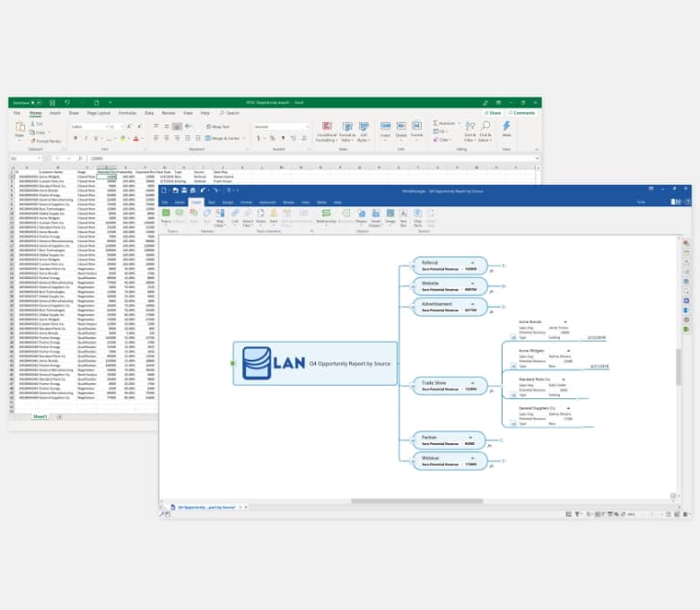Switch to the Excel Review tab
The height and width of the screenshot is (610, 700).
169,113
